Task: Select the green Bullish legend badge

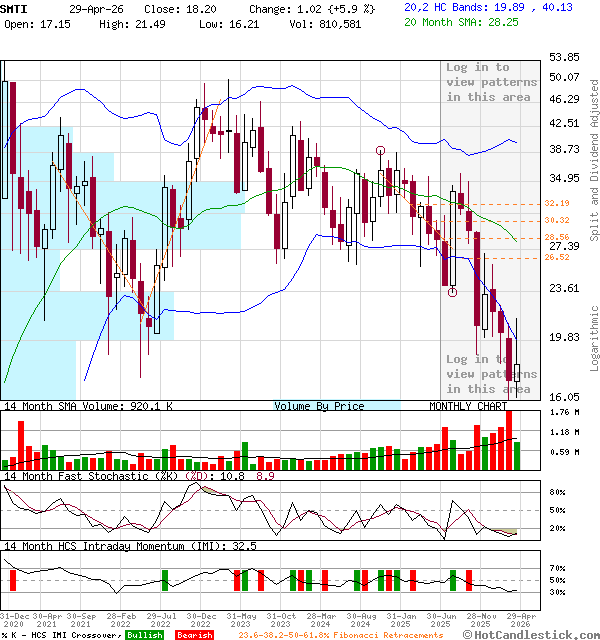Action: pyautogui.click(x=144, y=634)
